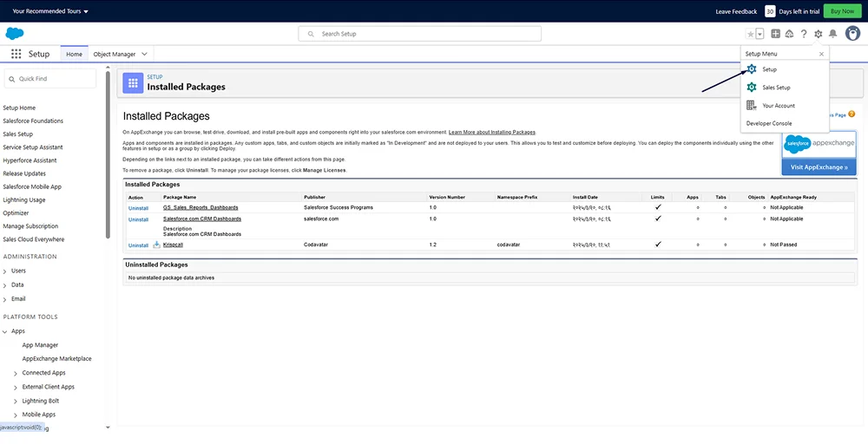Open Lightning Usage in sidebar
This screenshot has width=868, height=444.
click(x=23, y=200)
